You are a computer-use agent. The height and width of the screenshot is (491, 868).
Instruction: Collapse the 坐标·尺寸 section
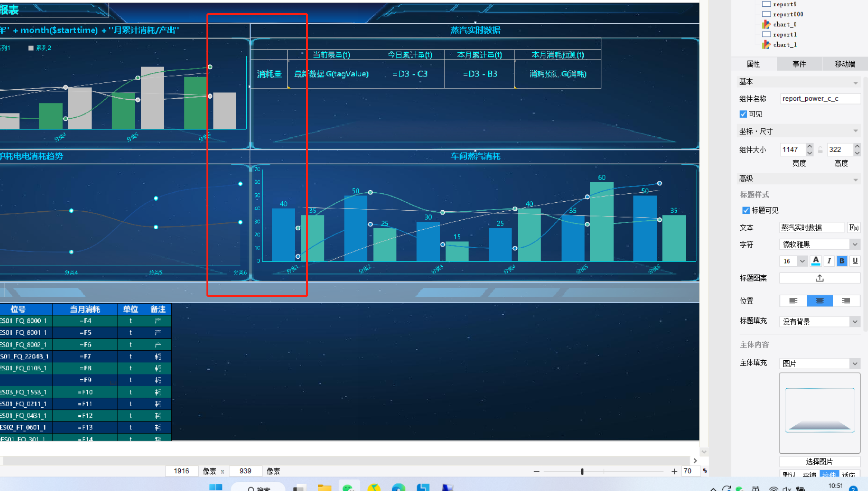pos(855,131)
